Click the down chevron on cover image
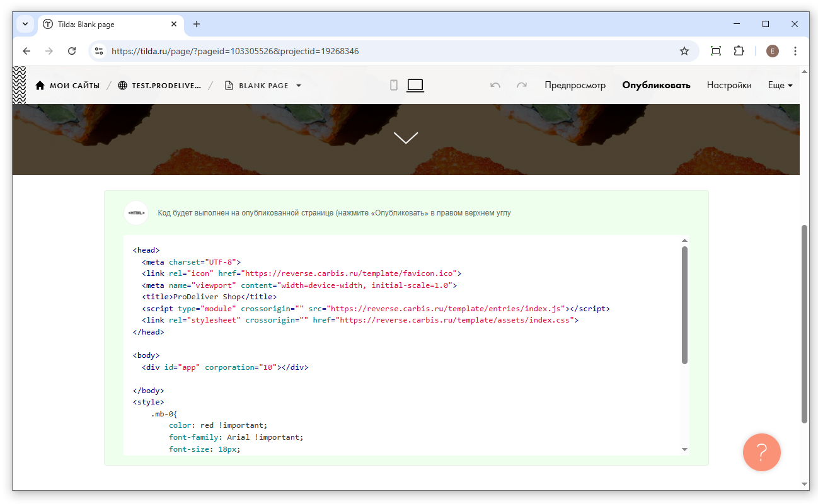 406,137
